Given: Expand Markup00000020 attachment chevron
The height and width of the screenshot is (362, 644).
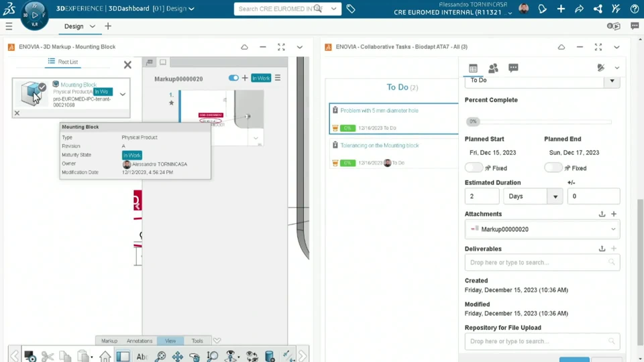Looking at the screenshot, I should (x=612, y=229).
